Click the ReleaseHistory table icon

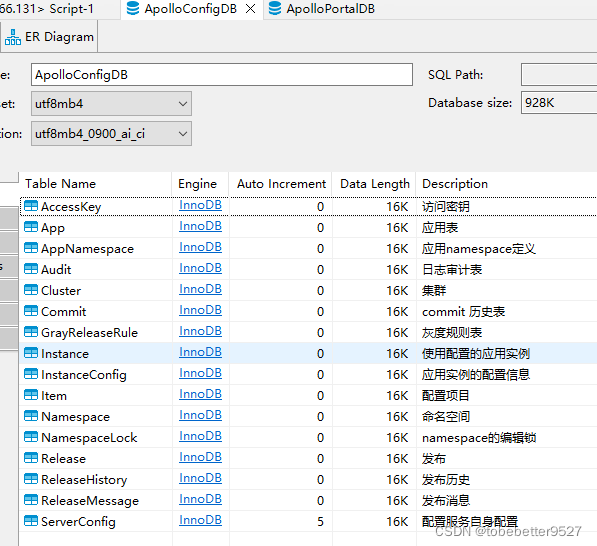[x=31, y=479]
